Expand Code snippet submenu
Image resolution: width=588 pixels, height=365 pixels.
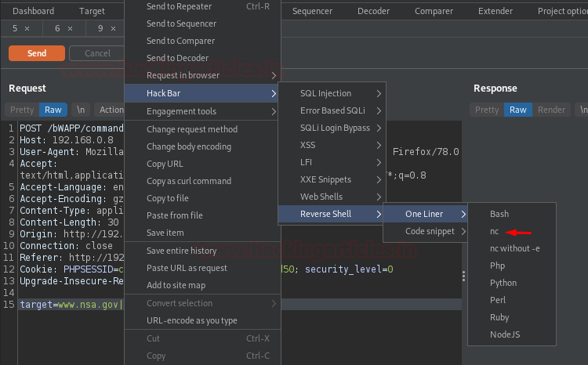pyautogui.click(x=425, y=231)
